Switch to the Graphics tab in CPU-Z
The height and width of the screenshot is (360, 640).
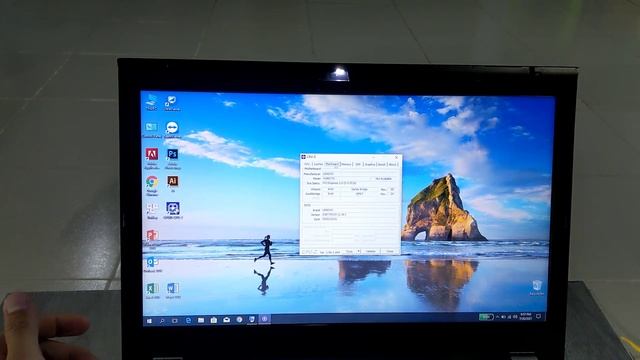coord(370,164)
